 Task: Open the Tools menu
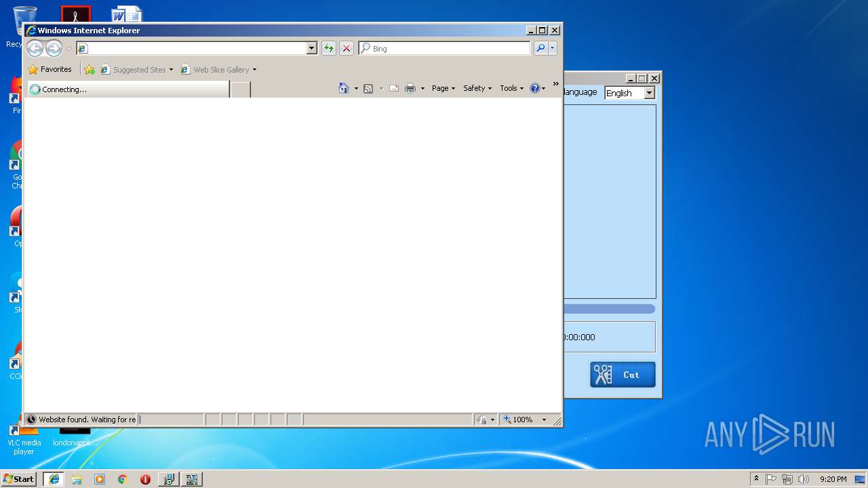point(512,88)
